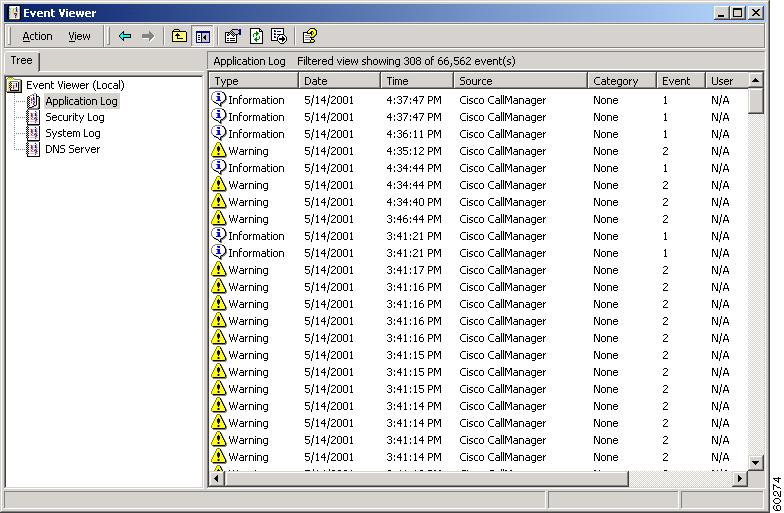Click the Information icon at 4:34:44 PM
Viewport: 784px width, 513px height.
[x=218, y=167]
